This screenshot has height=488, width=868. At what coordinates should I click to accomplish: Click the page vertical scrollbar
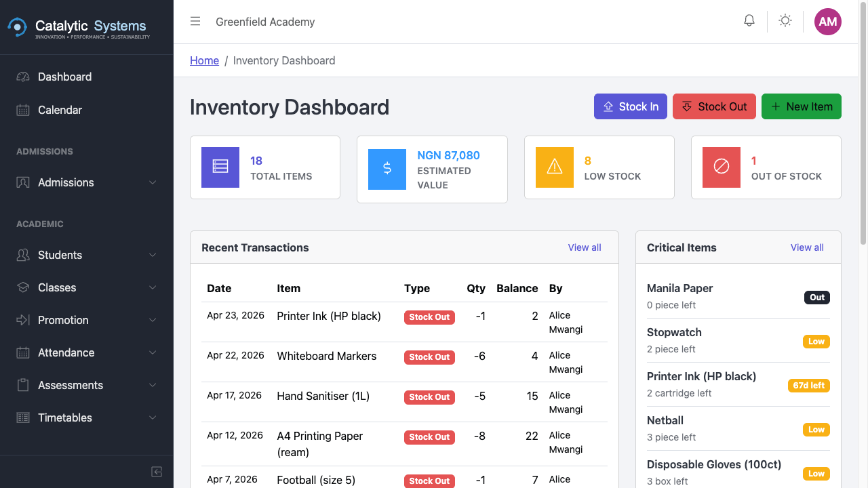(863, 122)
